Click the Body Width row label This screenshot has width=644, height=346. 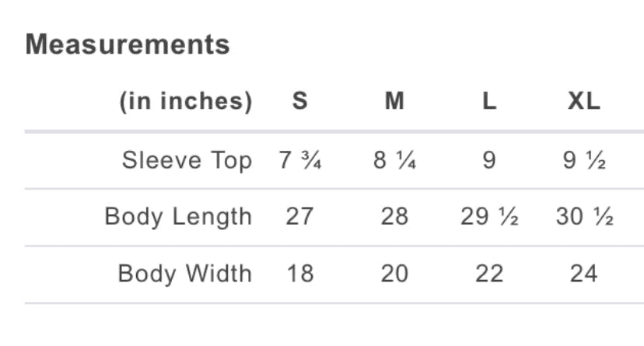(x=185, y=274)
